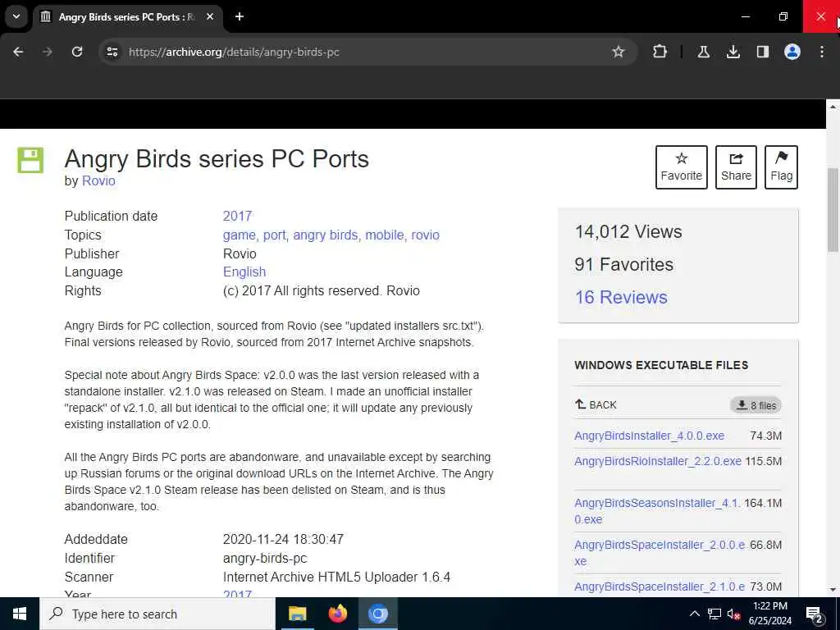
Task: Close the Angry Birds series PC Ports tab
Action: pyautogui.click(x=210, y=16)
